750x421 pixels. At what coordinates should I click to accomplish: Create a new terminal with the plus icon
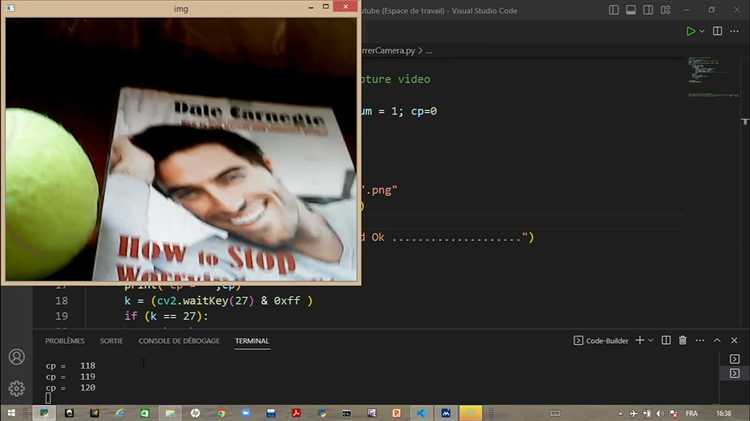pos(640,340)
